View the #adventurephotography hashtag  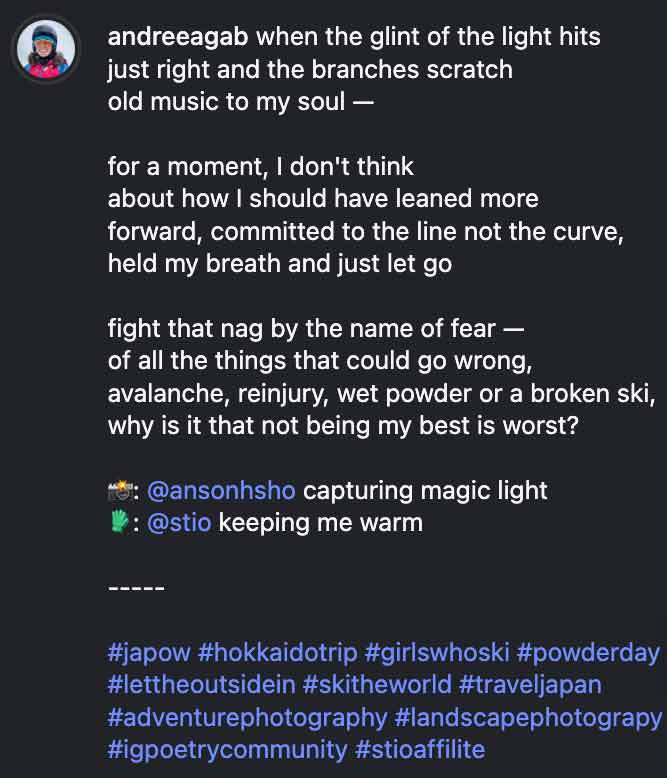click(247, 717)
